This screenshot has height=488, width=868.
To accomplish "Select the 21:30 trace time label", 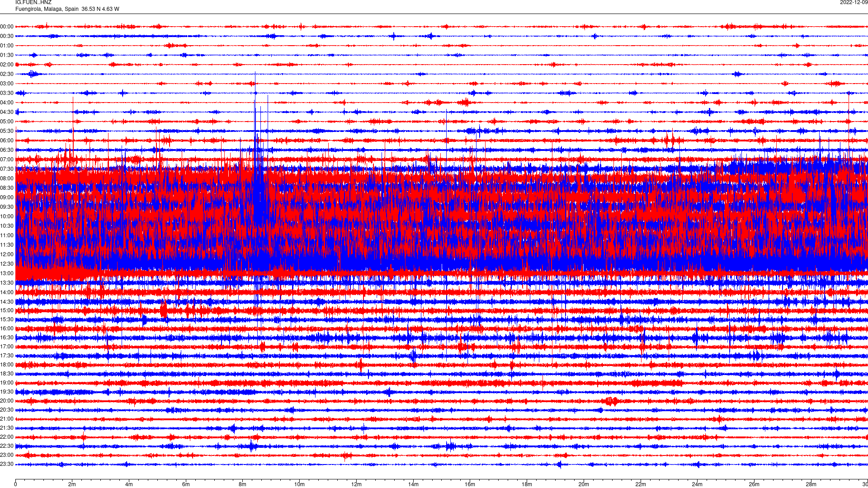I will [x=7, y=428].
